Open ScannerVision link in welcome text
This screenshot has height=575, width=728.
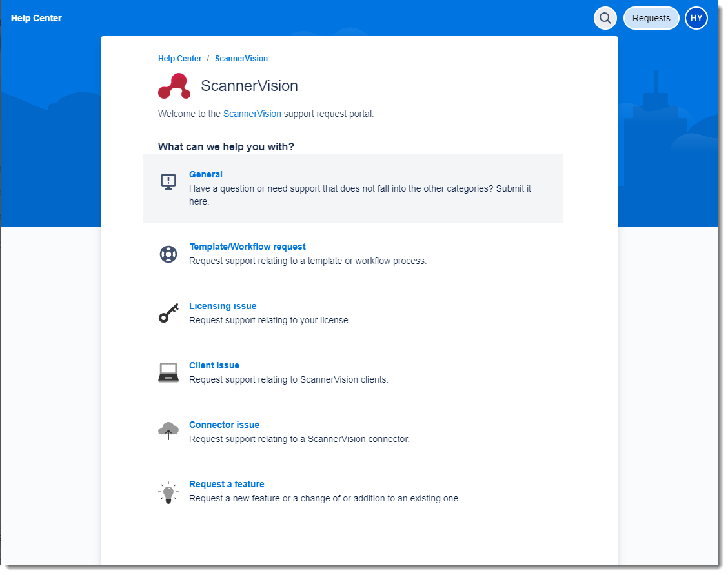click(x=252, y=114)
